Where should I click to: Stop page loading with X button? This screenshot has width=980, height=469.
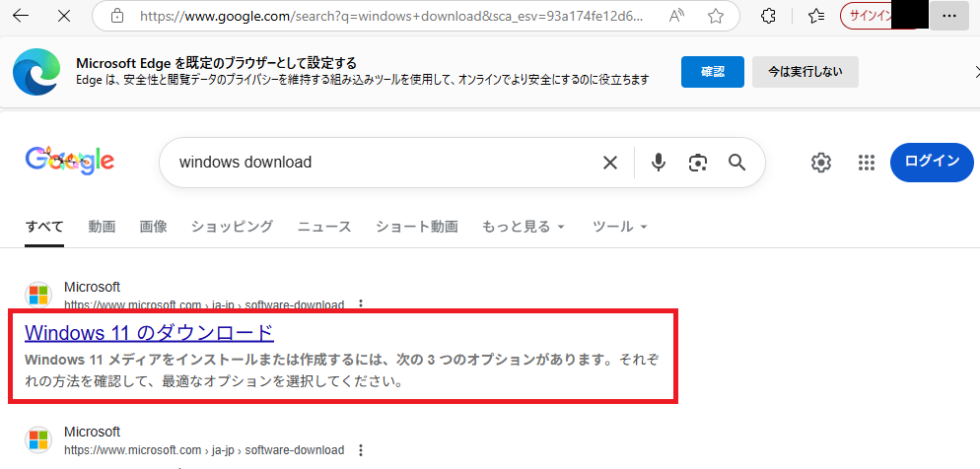pyautogui.click(x=64, y=16)
